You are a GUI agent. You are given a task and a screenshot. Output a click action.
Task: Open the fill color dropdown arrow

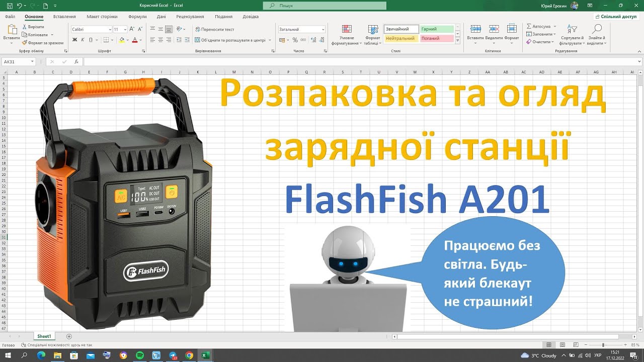(127, 40)
